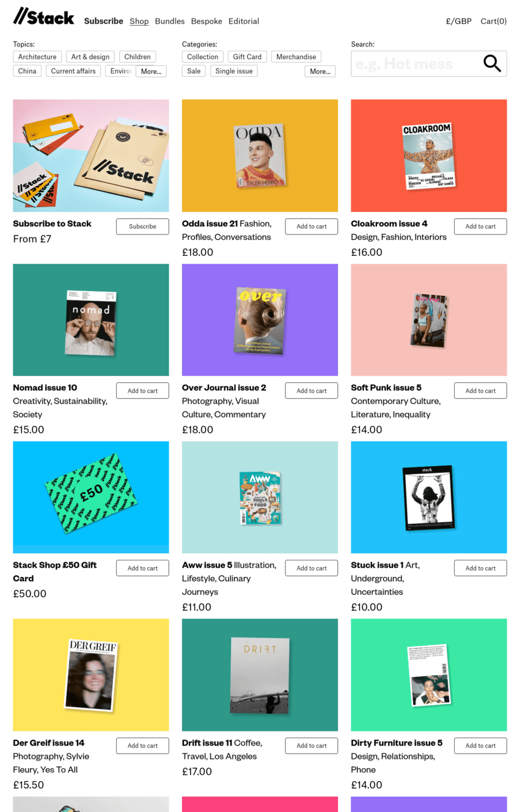This screenshot has width=520, height=812.
Task: Open the Cloakroom issue 4 cover image
Action: click(429, 156)
